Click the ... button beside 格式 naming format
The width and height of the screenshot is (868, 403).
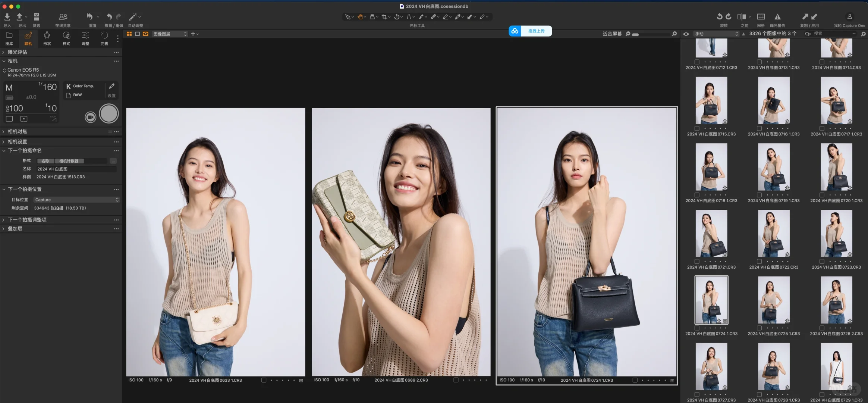point(113,161)
